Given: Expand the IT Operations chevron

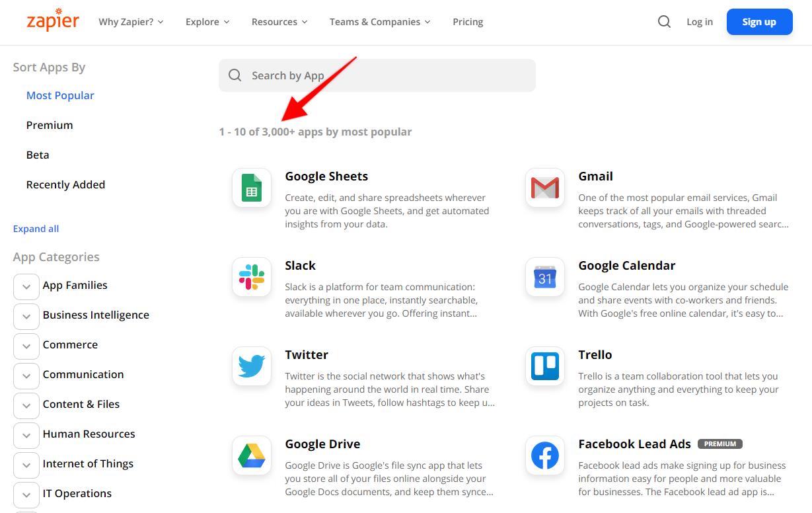Looking at the screenshot, I should (x=26, y=495).
